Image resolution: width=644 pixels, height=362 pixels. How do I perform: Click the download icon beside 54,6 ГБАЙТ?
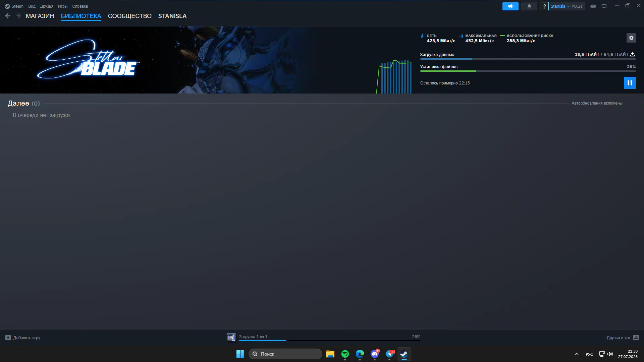tap(633, 54)
